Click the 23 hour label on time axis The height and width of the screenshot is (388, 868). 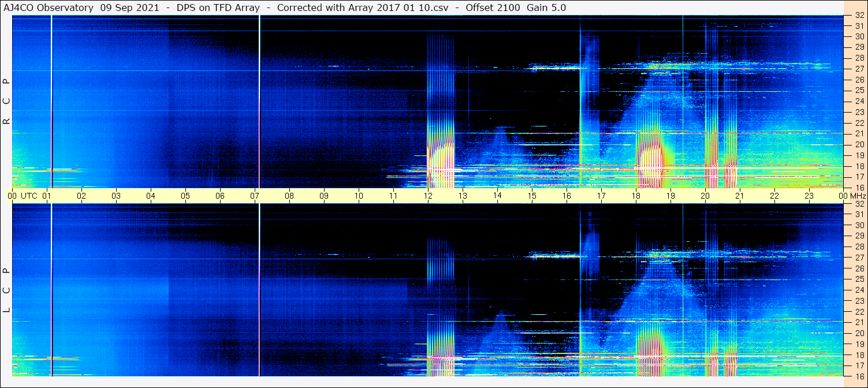click(809, 196)
